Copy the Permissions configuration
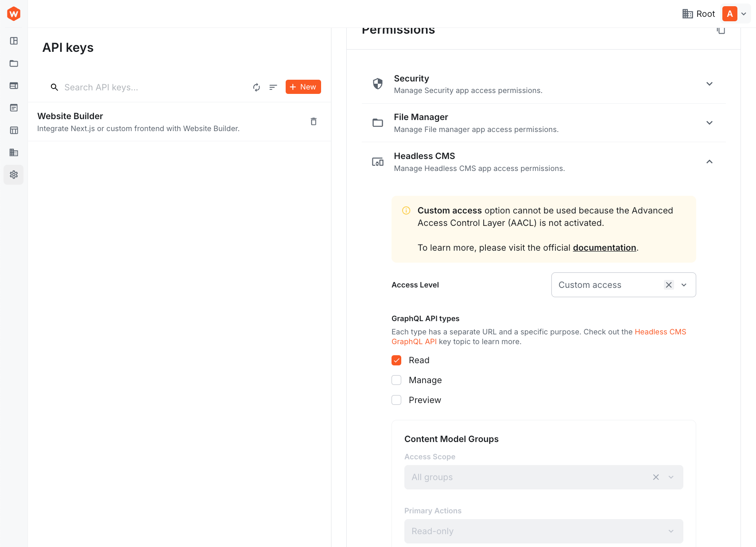The image size is (756, 547). pos(721,30)
